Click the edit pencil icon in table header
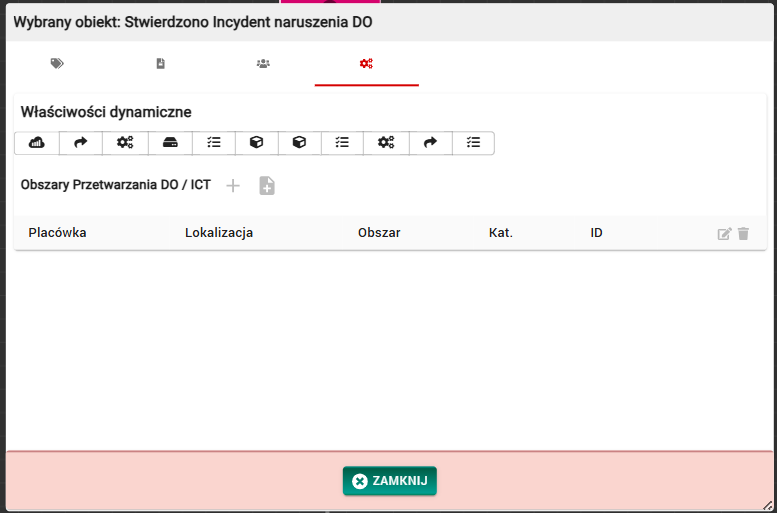Viewport: 777px width, 513px height. click(724, 234)
